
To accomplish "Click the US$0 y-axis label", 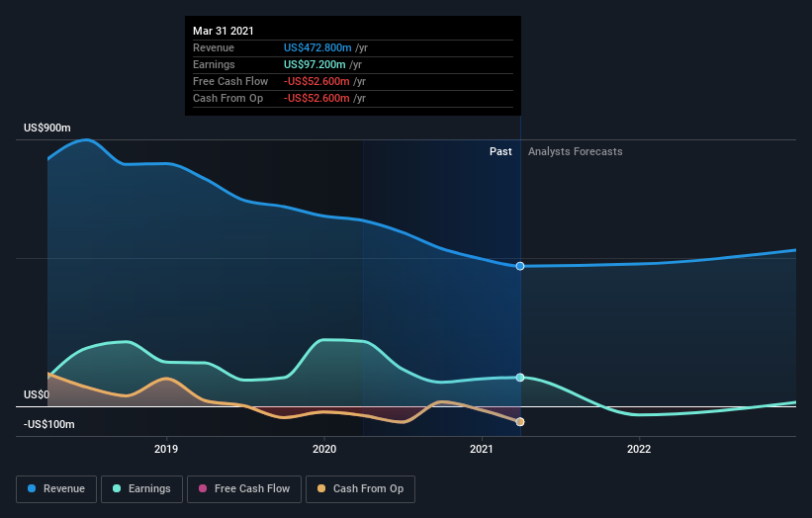I will coord(37,394).
